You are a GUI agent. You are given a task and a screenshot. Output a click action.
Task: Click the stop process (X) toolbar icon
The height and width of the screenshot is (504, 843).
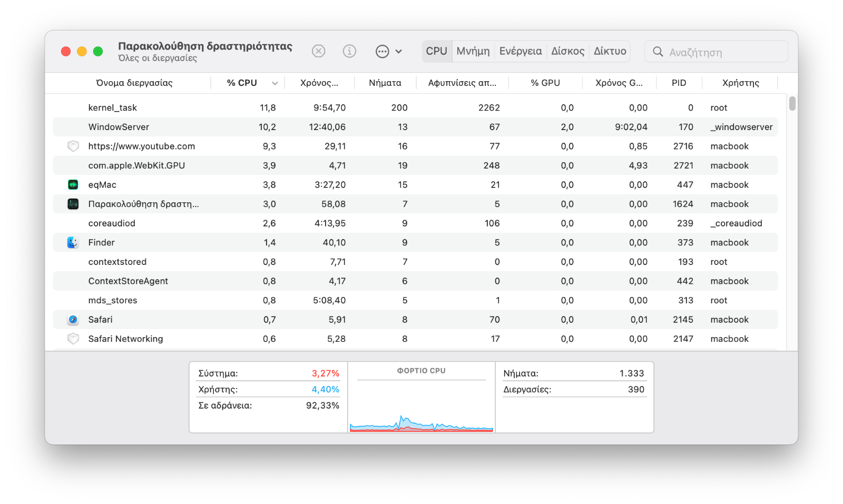(318, 51)
